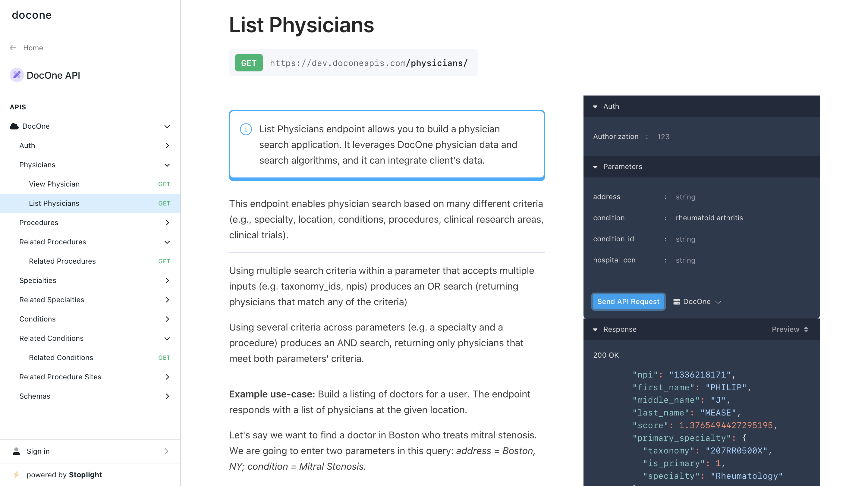Click the Stoplight lightning bolt icon
The width and height of the screenshot is (868, 486).
[x=16, y=475]
